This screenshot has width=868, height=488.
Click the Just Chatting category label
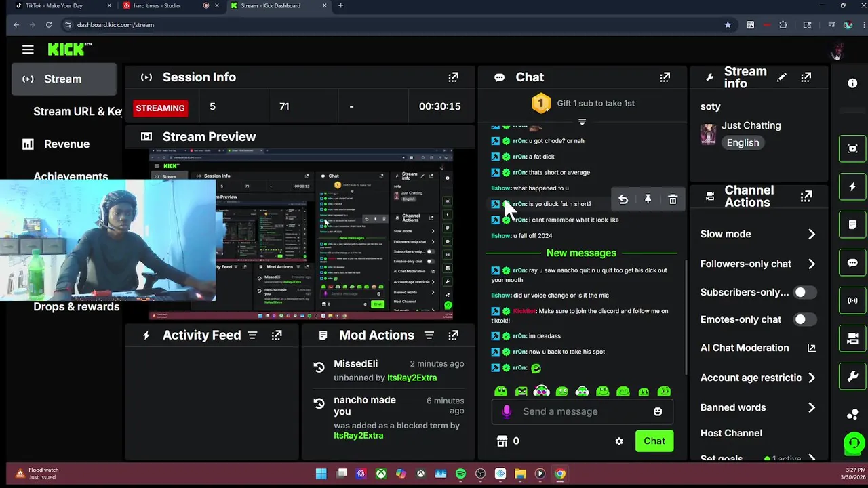coord(751,125)
